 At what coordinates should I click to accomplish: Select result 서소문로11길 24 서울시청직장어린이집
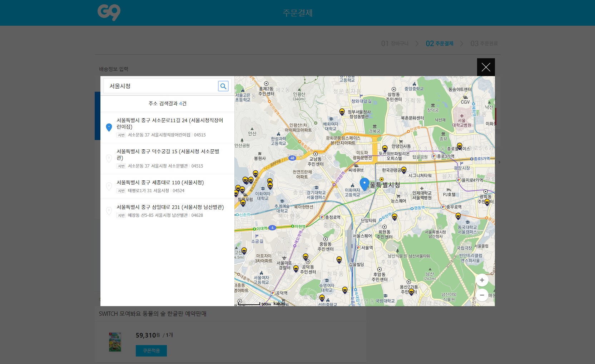[x=167, y=128]
